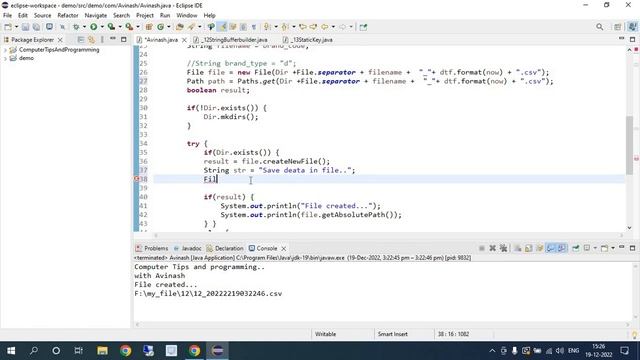Open the Declaration view tab
Image resolution: width=640 pixels, height=360 pixels.
pyautogui.click(x=225, y=248)
